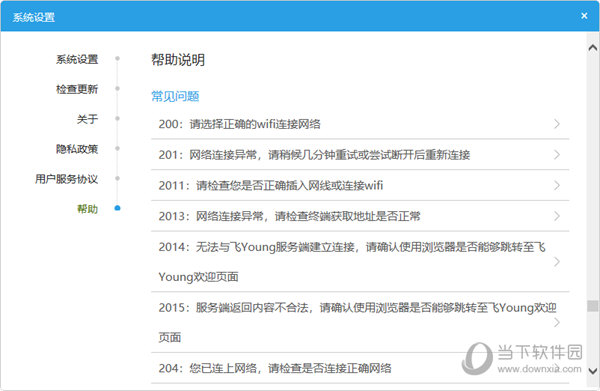Viewport: 600px width, 391px height.
Task: Open the 关于 section
Action: pyautogui.click(x=87, y=119)
